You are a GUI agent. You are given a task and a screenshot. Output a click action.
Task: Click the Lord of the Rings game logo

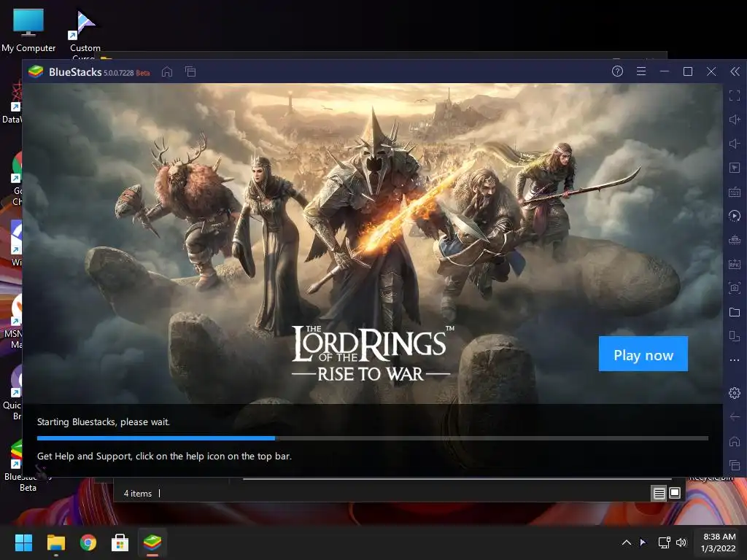point(371,354)
